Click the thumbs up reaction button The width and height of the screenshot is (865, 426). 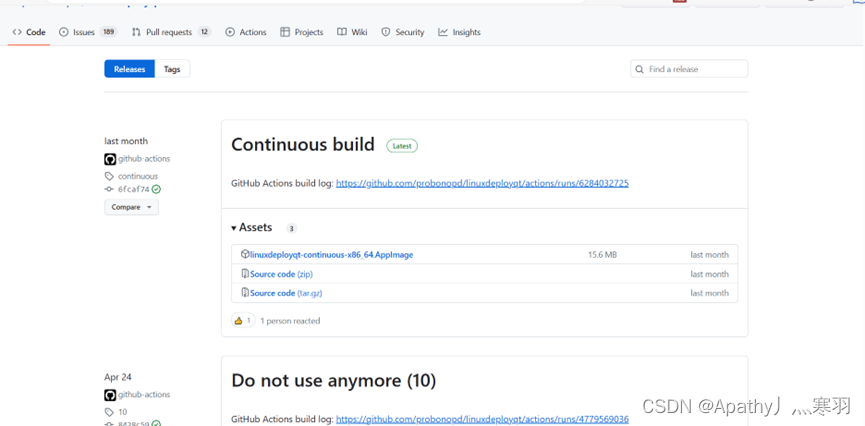pos(243,321)
